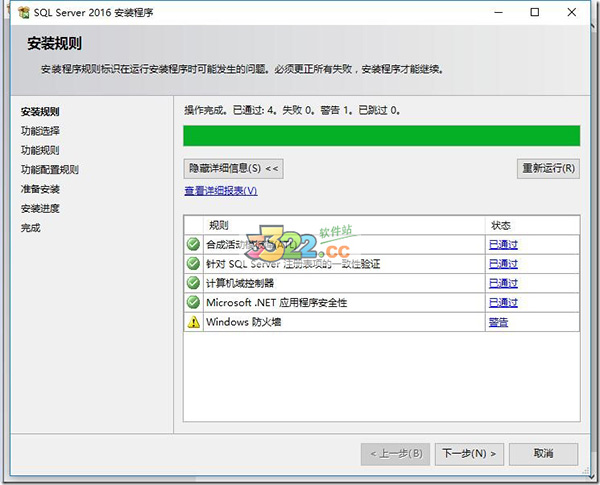Select 安装进度 step in the sidebar

(40, 209)
